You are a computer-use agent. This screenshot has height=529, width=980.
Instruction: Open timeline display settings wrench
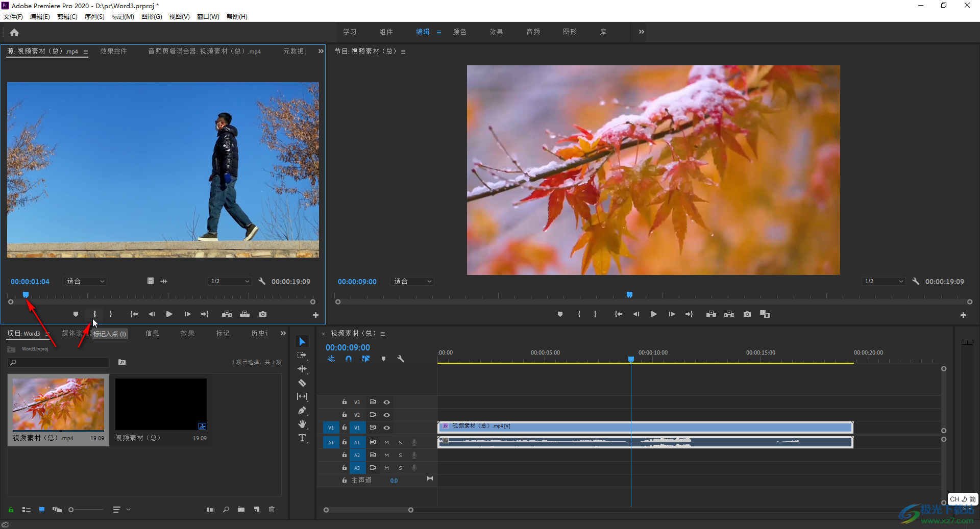pos(401,359)
